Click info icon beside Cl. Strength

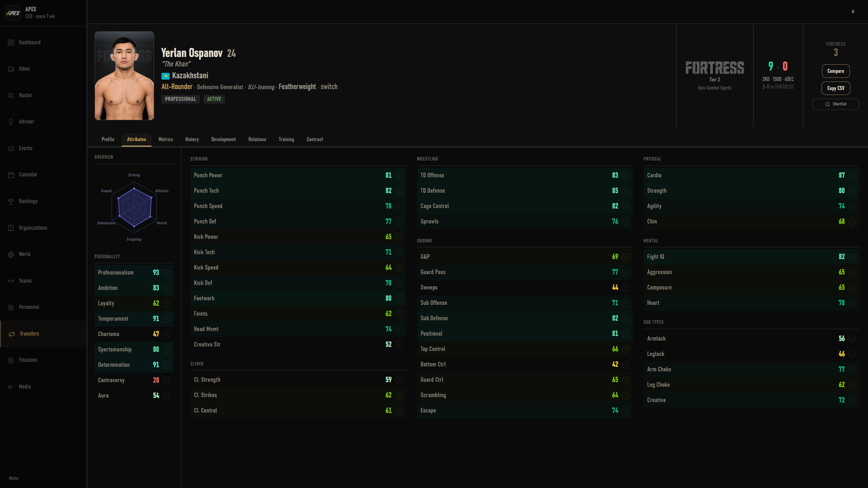399,380
